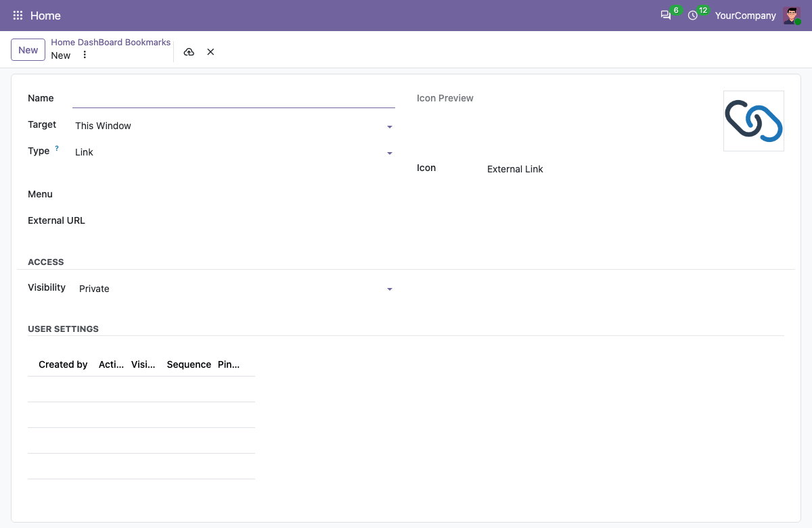Sort by the Sequence column header
The width and height of the screenshot is (812, 528).
point(189,364)
